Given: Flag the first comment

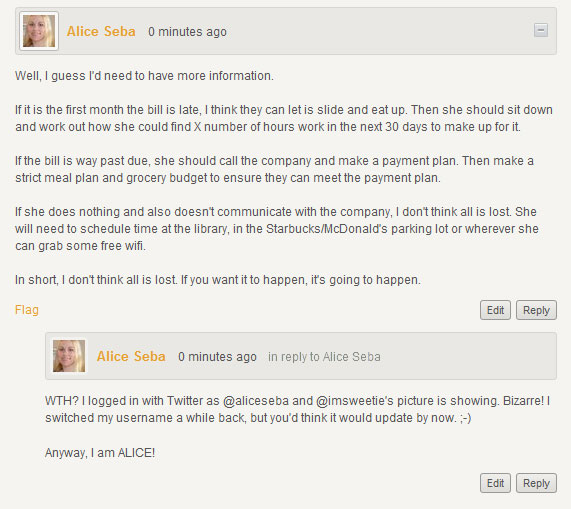Looking at the screenshot, I should [27, 310].
